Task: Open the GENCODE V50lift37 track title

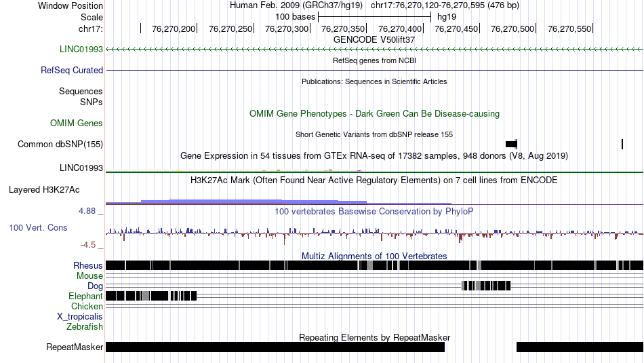Action: pos(374,40)
